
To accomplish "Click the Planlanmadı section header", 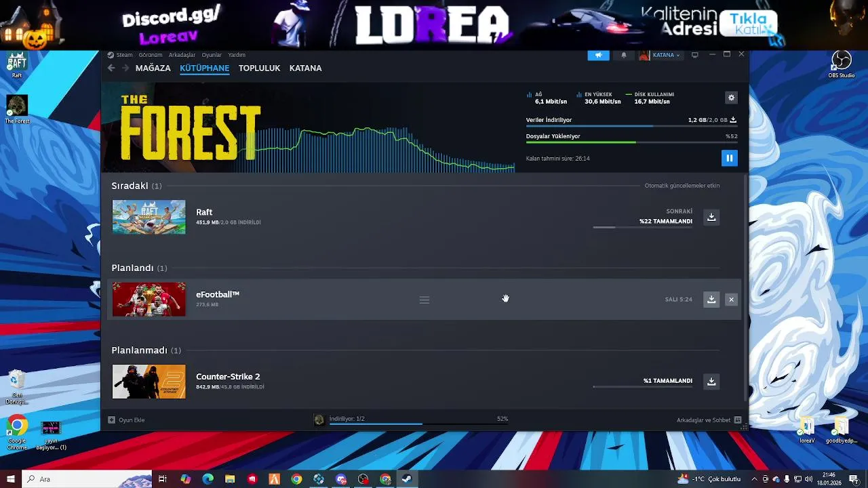I will 146,350.
